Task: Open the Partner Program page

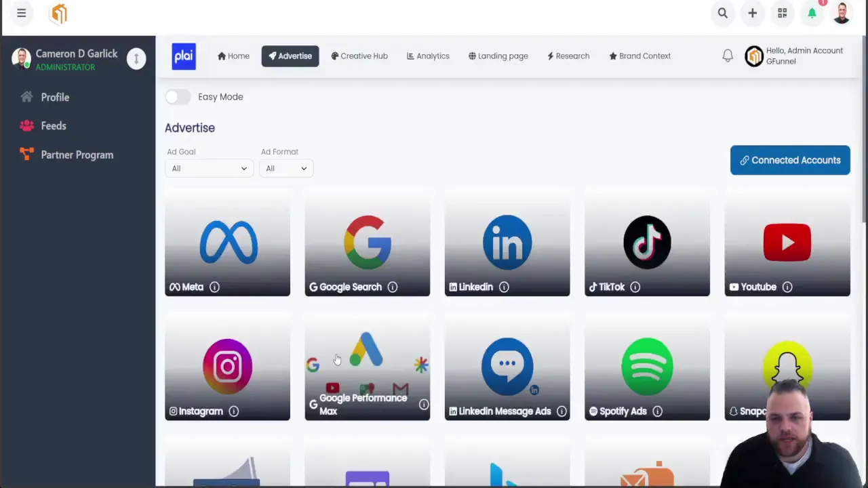Action: pyautogui.click(x=77, y=155)
